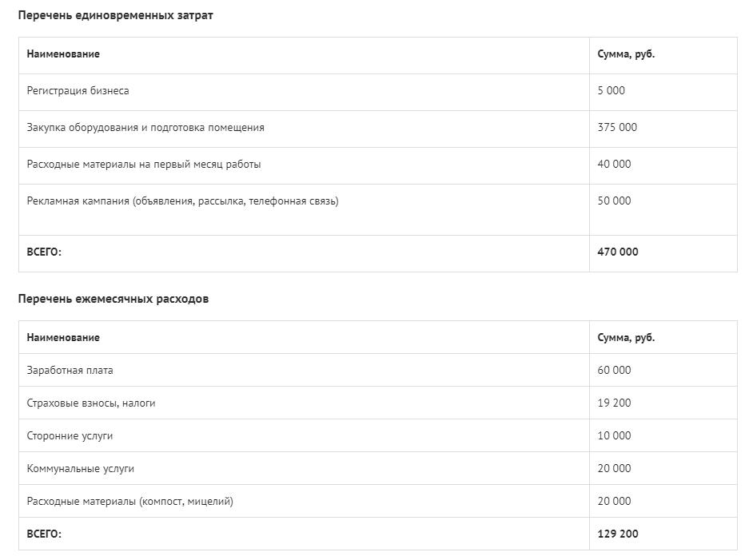Click the heading Перечень ежемесячных расходов

(114, 299)
